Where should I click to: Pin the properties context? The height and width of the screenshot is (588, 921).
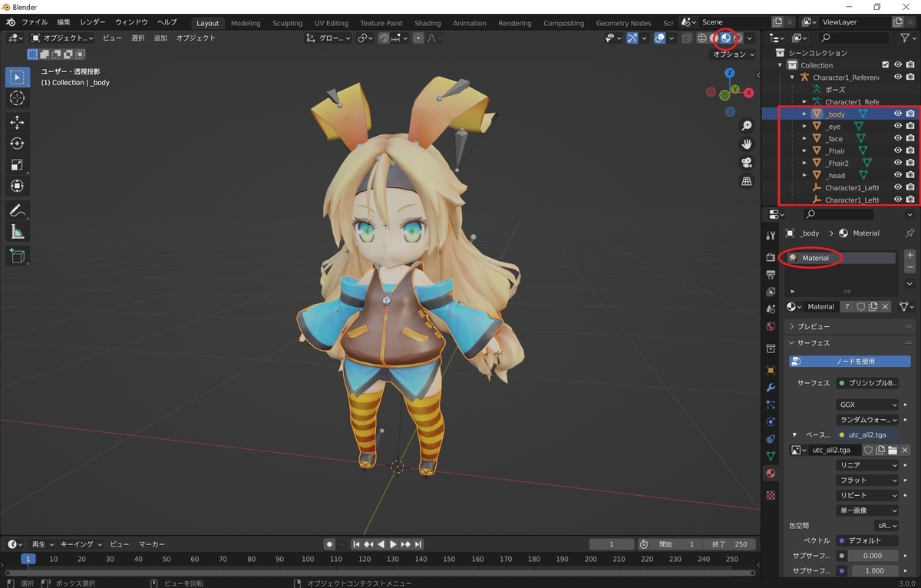[x=910, y=233]
